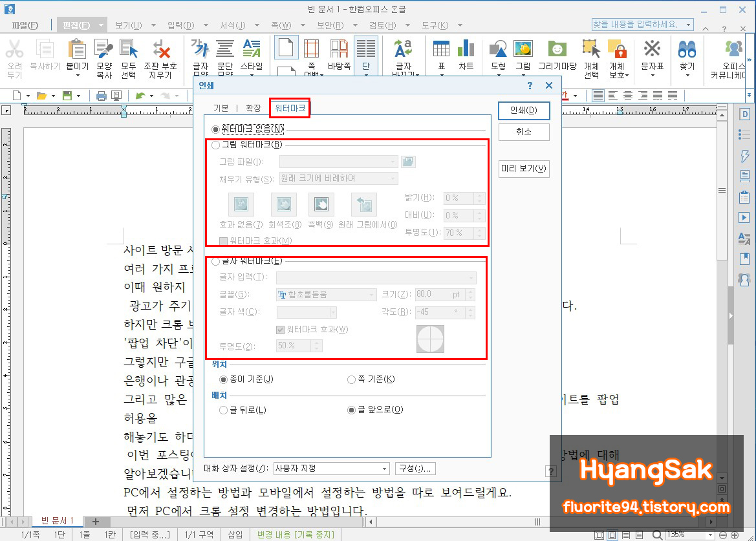Image resolution: width=756 pixels, height=541 pixels.
Task: Toggle the 워터마크 효과(M) checkbox
Action: [223, 241]
